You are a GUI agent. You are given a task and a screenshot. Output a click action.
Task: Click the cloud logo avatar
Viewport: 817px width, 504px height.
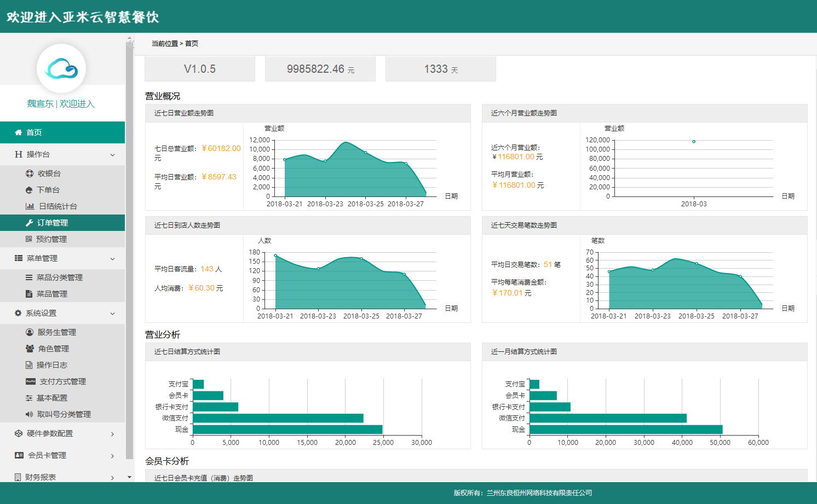point(61,69)
